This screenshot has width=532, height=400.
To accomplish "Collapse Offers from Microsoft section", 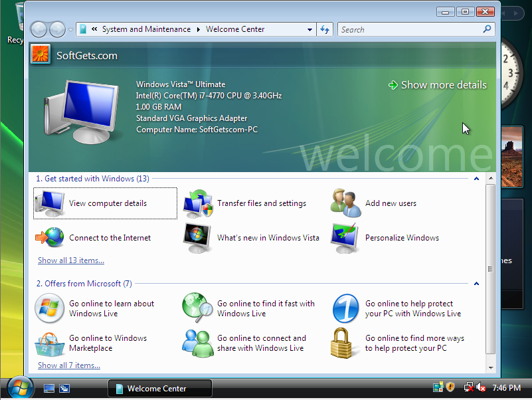I will [x=476, y=284].
